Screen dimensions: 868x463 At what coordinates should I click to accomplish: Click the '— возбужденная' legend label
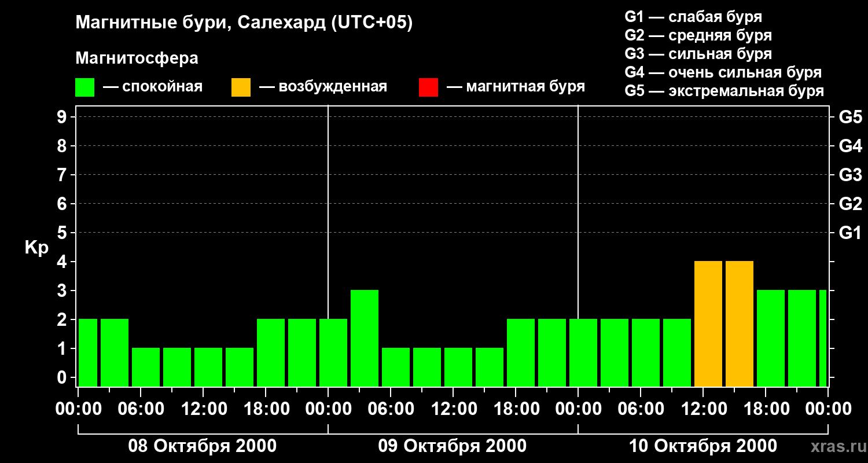(323, 87)
